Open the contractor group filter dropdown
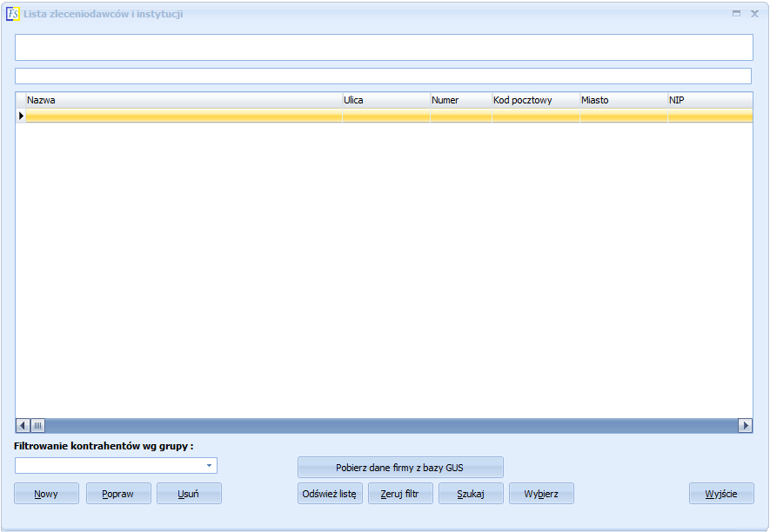 209,465
